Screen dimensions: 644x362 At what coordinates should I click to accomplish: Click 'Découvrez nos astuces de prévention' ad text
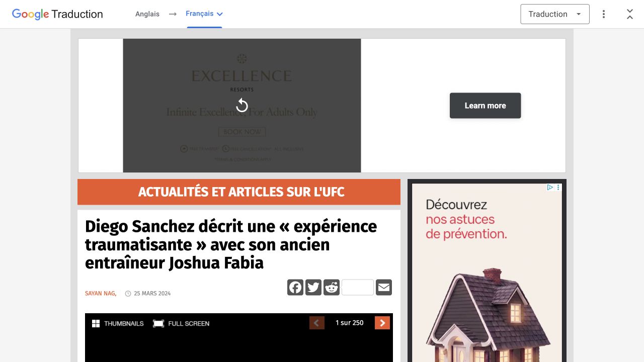tap(466, 219)
